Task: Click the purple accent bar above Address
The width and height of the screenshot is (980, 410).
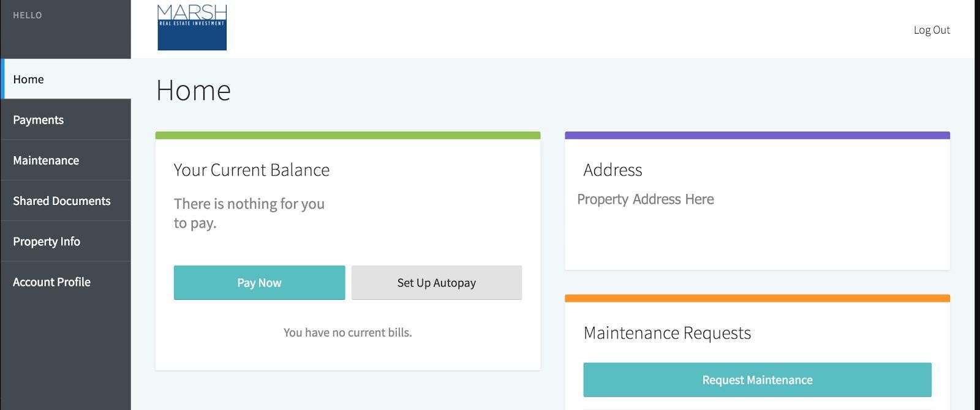Action: pyautogui.click(x=757, y=134)
